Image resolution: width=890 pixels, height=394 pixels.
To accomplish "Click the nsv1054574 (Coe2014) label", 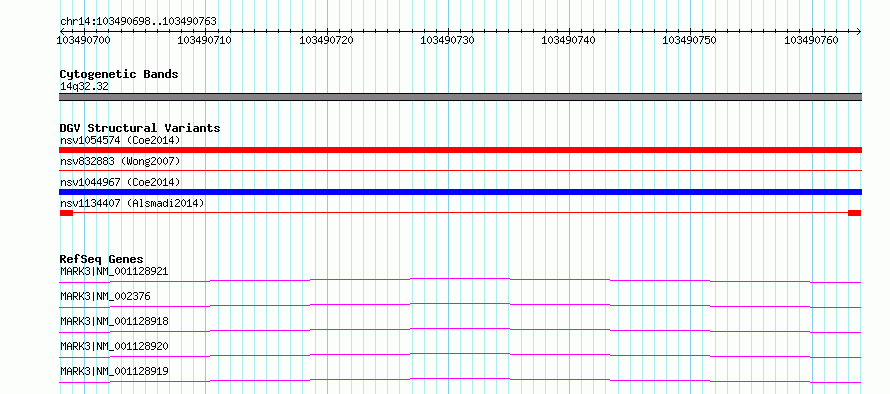I will coord(120,140).
